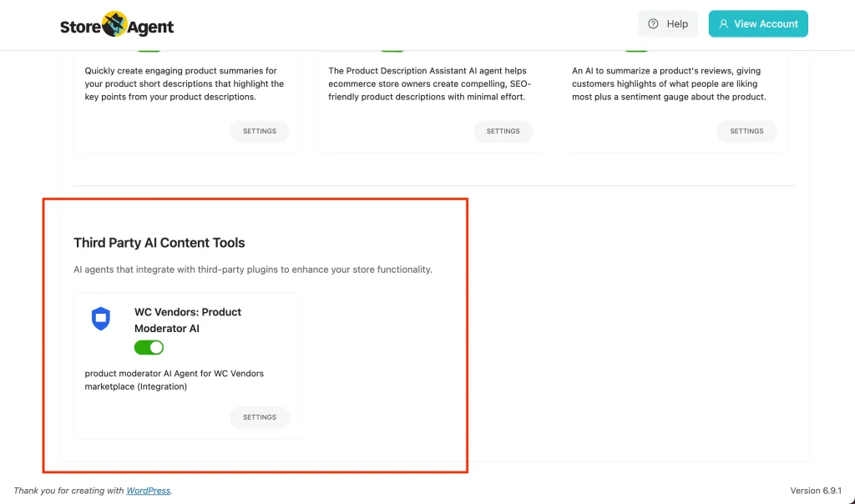Click the Version 6.9.1 text
Viewport: 855px width, 504px height.
[x=816, y=491]
